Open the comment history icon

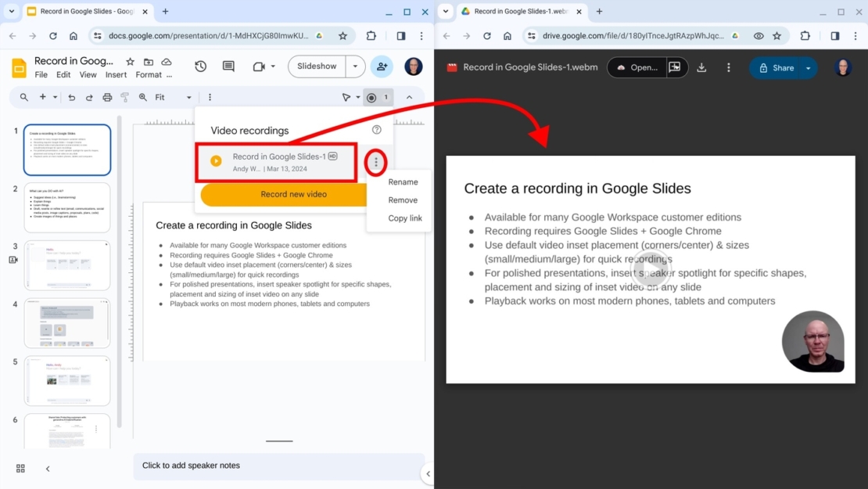click(228, 67)
